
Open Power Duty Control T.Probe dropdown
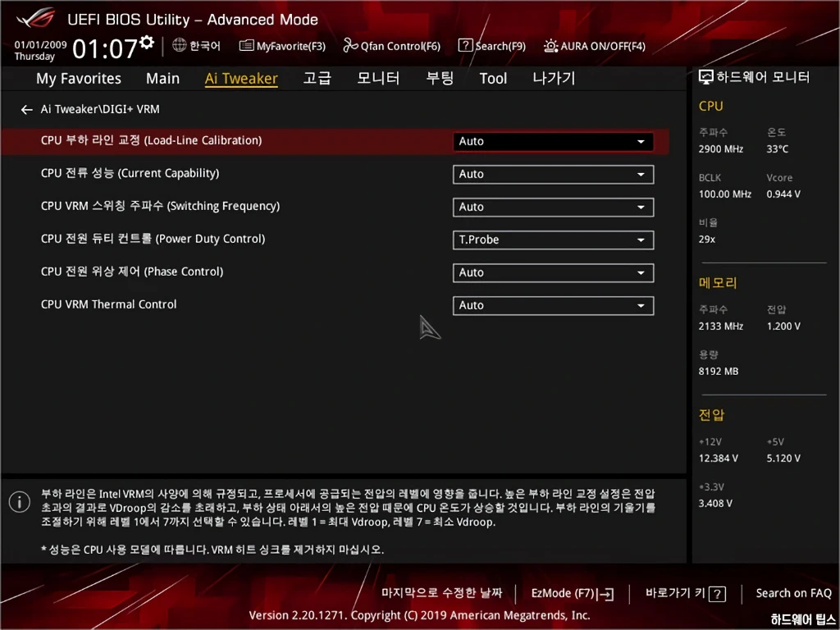[553, 240]
